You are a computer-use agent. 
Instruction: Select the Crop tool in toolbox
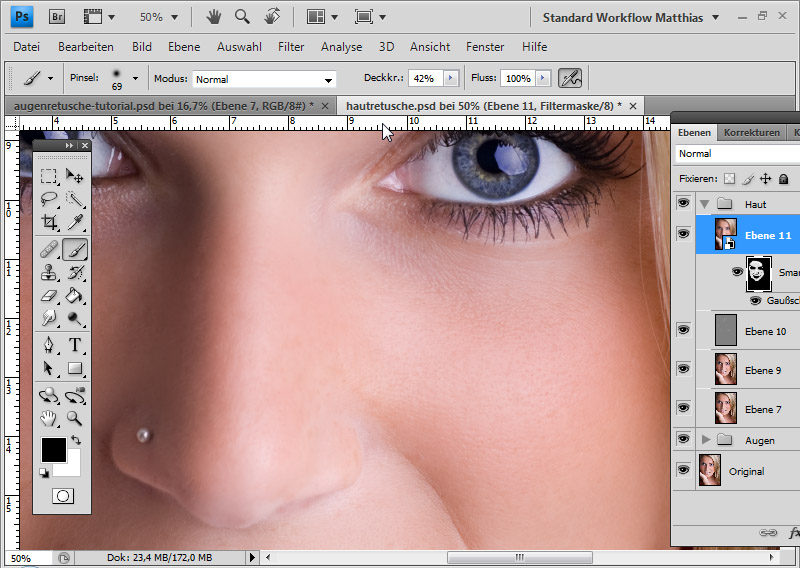coord(49,223)
